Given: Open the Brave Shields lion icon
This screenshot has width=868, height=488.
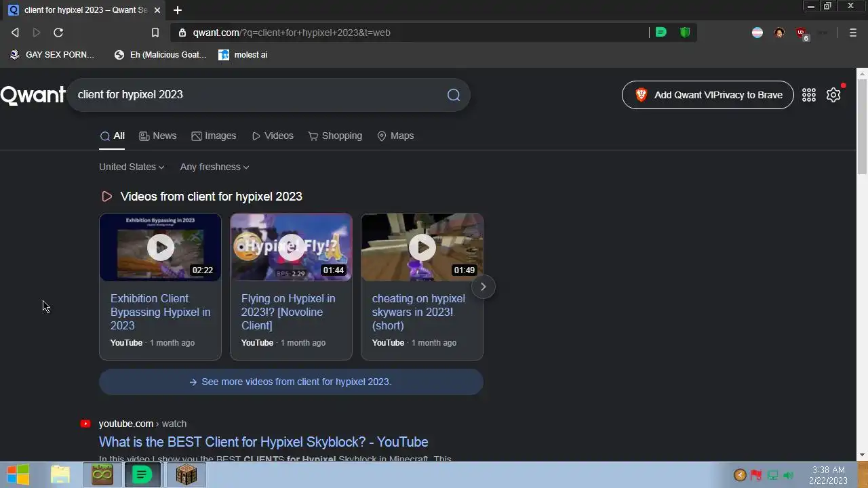Looking at the screenshot, I should coord(685,33).
